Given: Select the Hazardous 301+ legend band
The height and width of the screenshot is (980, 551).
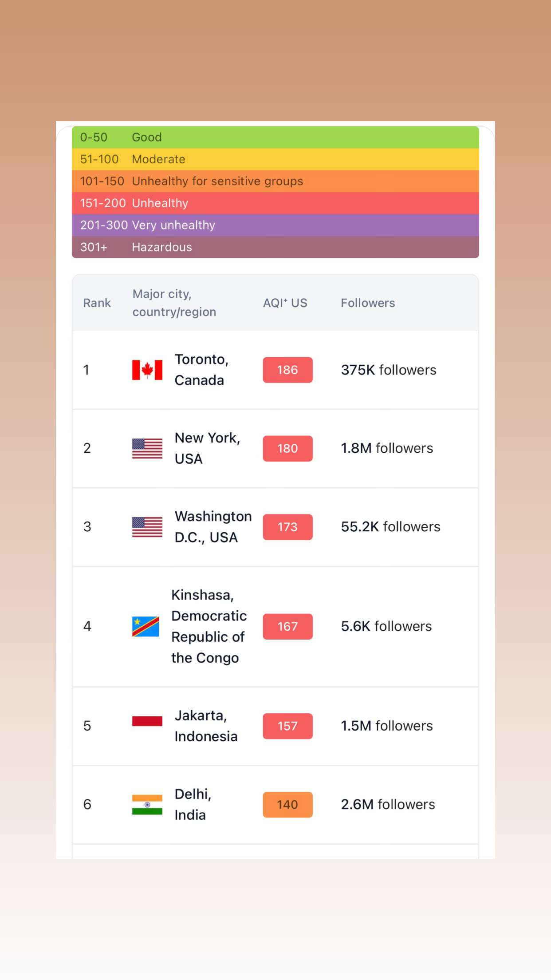Looking at the screenshot, I should pos(275,247).
